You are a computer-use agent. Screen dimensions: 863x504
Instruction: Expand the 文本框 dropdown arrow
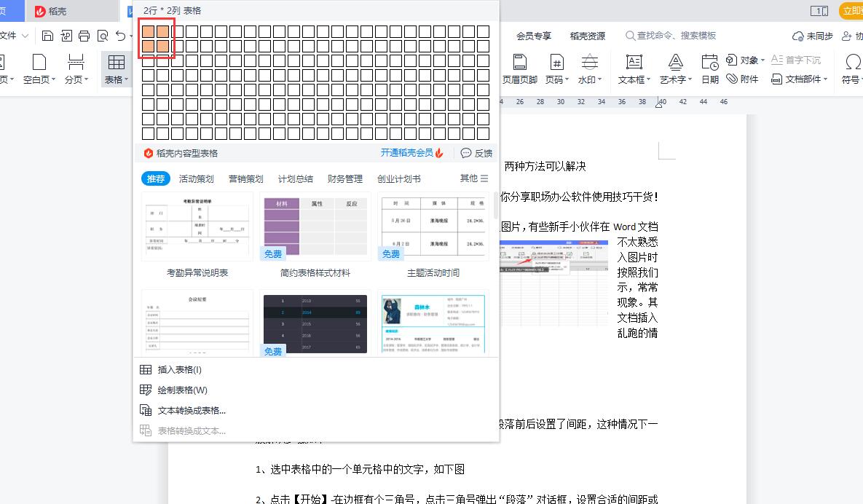pyautogui.click(x=648, y=80)
